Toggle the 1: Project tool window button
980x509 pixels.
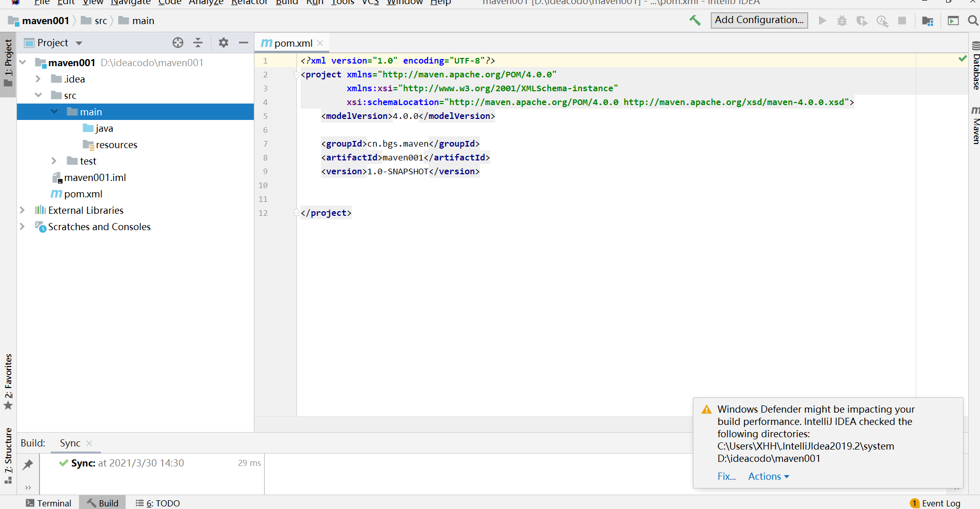8,65
